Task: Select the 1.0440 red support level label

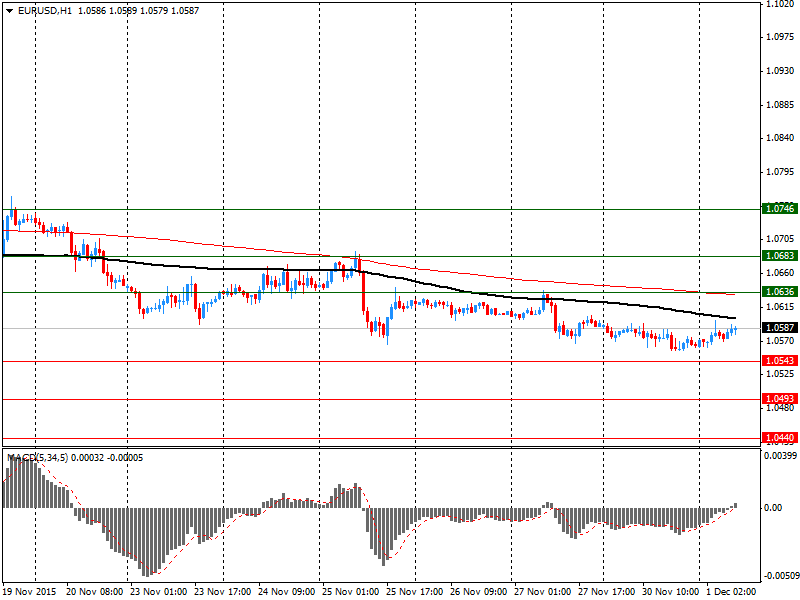Action: 780,438
